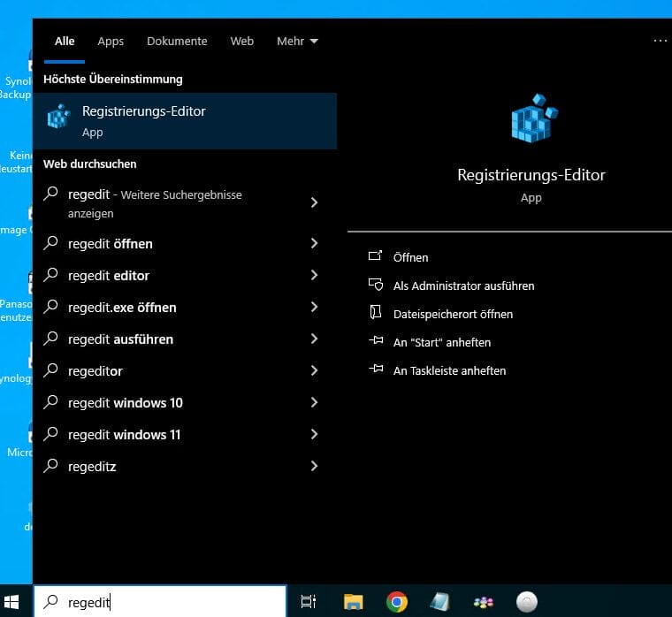This screenshot has width=672, height=617.
Task: Select the Web search tab
Action: coord(241,41)
